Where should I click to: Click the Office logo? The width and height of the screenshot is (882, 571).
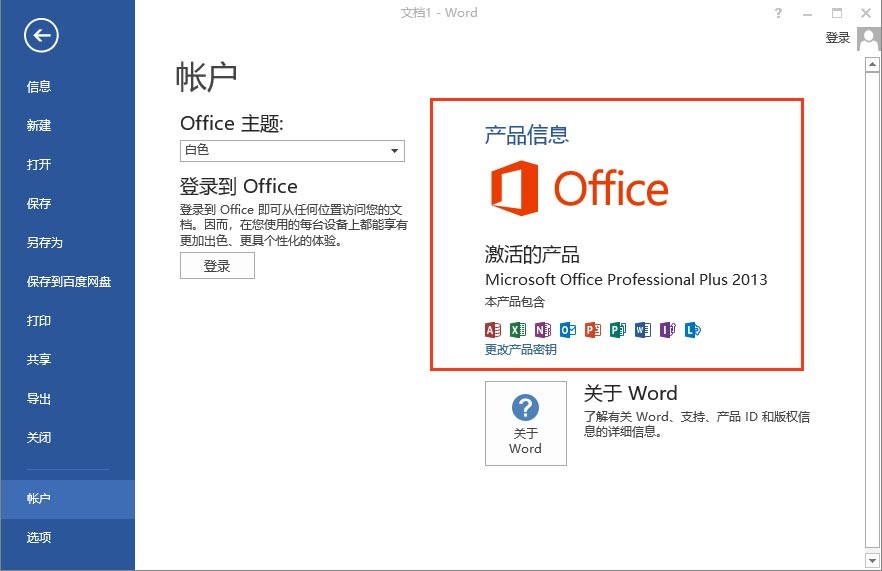tap(579, 188)
